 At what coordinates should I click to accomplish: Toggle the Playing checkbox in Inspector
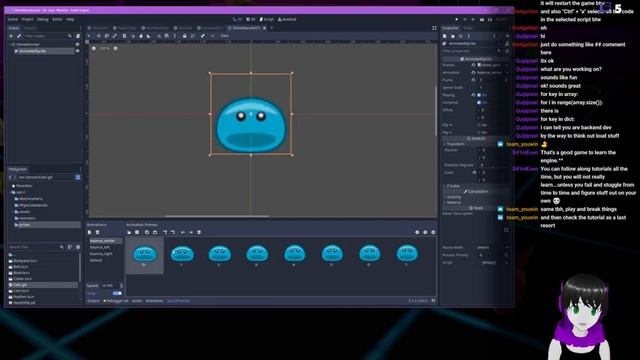tap(479, 95)
